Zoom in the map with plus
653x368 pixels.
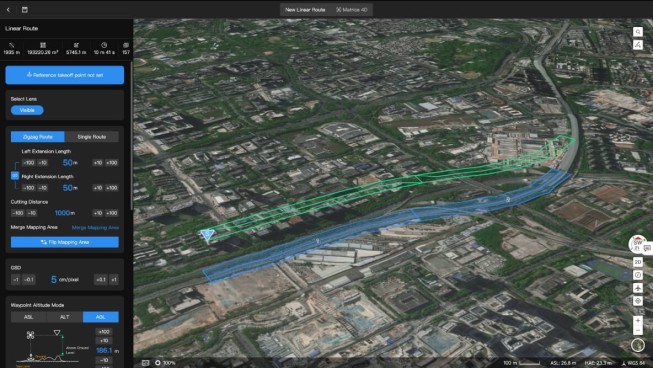pyautogui.click(x=638, y=321)
